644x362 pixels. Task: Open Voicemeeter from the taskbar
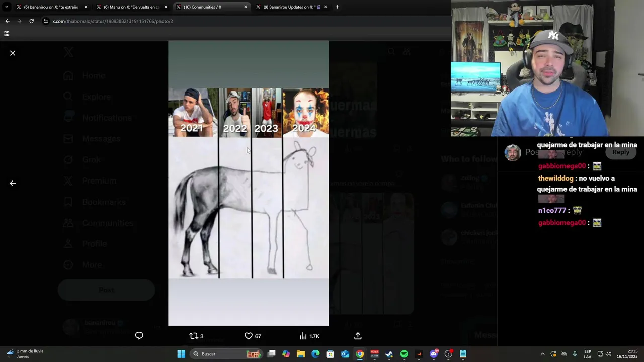(x=374, y=354)
